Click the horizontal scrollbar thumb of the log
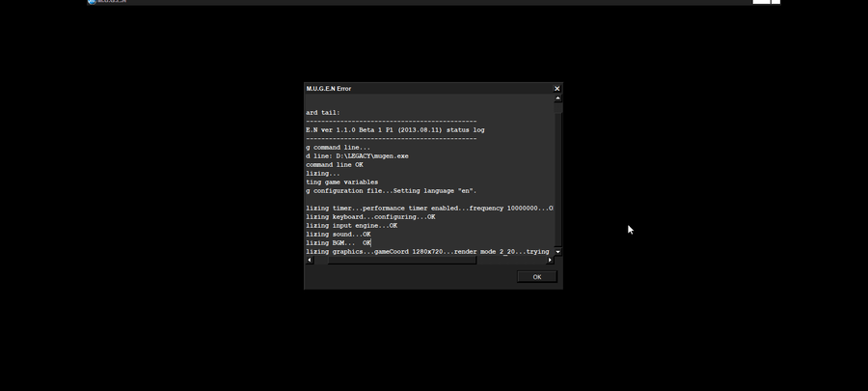The height and width of the screenshot is (391, 868). [402, 260]
